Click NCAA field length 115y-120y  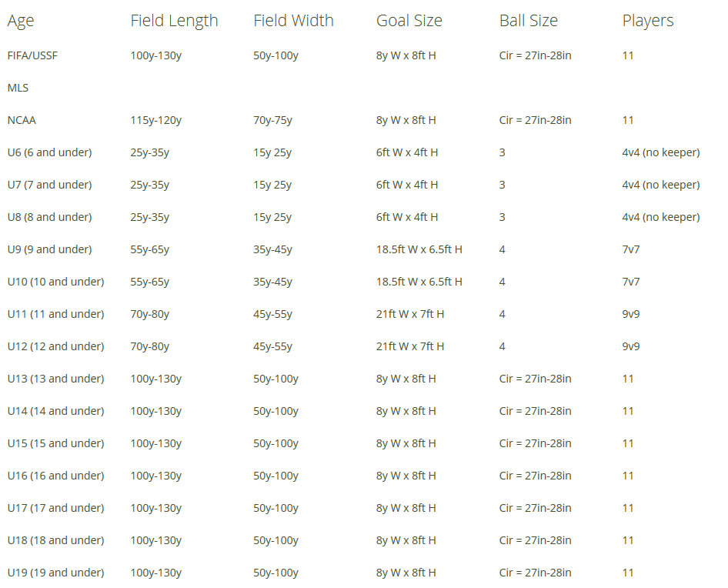click(x=155, y=120)
